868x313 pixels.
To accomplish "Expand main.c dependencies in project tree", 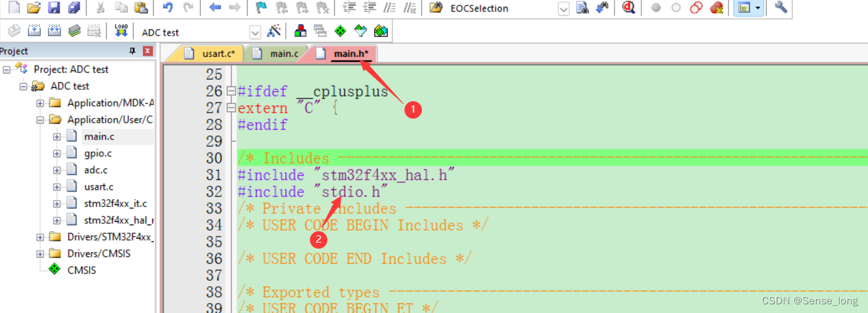I will click(56, 137).
